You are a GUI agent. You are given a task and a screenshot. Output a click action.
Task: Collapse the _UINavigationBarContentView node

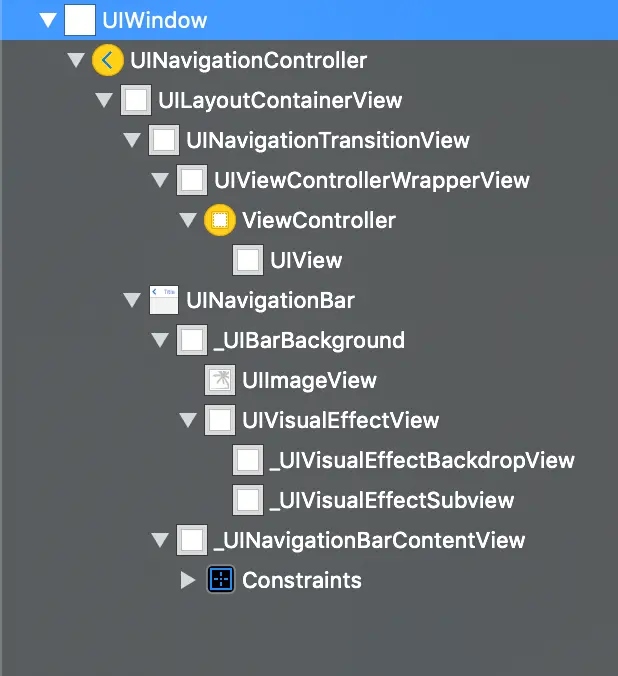tap(159, 540)
